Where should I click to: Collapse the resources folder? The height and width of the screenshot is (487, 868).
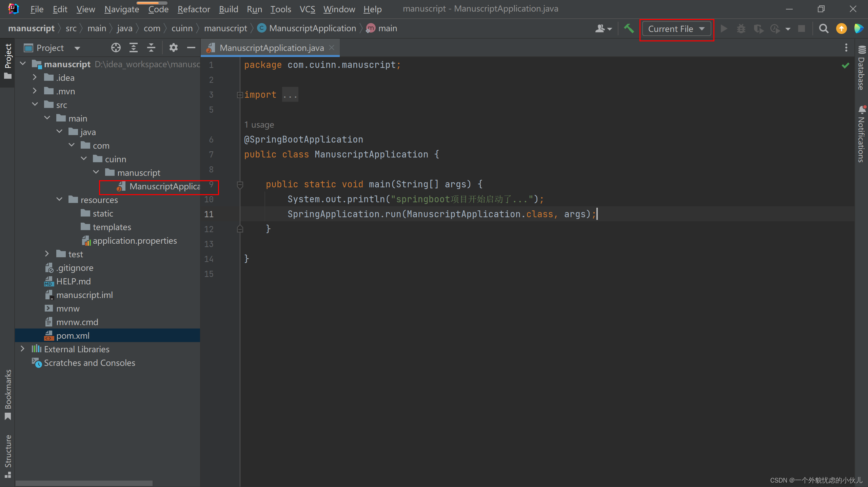59,200
